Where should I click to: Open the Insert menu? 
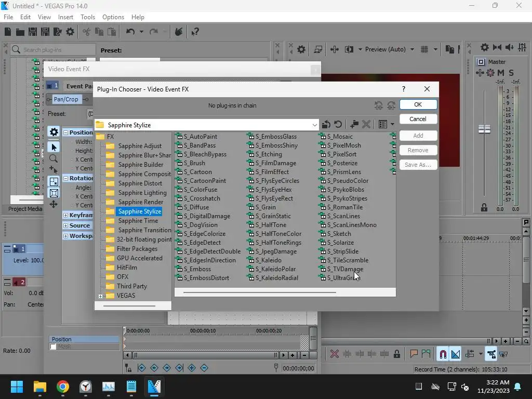pos(65,17)
